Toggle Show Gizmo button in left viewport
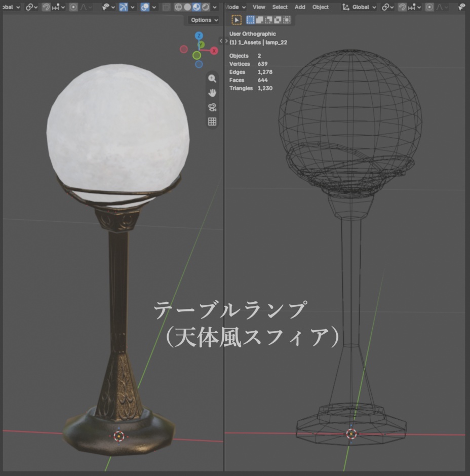 [123, 7]
